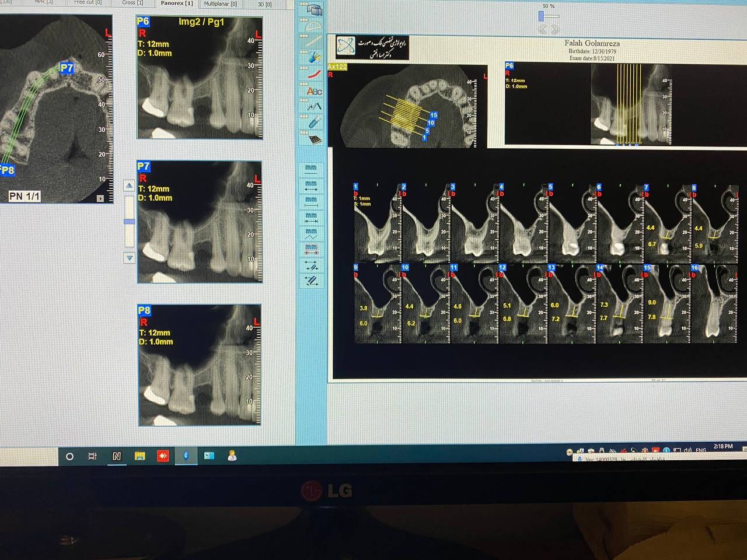Screen dimensions: 747x560
Task: Click the taskbar clock showing 2:18 PM
Action: pos(723,446)
